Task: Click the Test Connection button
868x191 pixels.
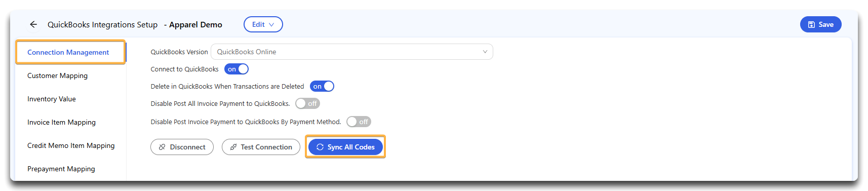Action: click(261, 147)
